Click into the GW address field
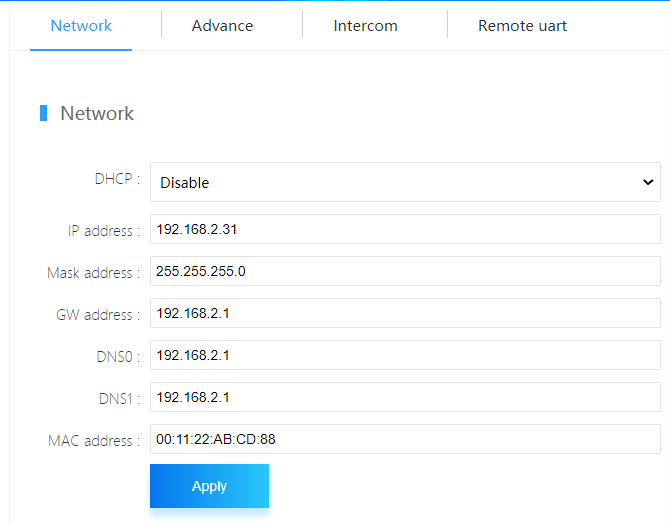 pyautogui.click(x=405, y=313)
